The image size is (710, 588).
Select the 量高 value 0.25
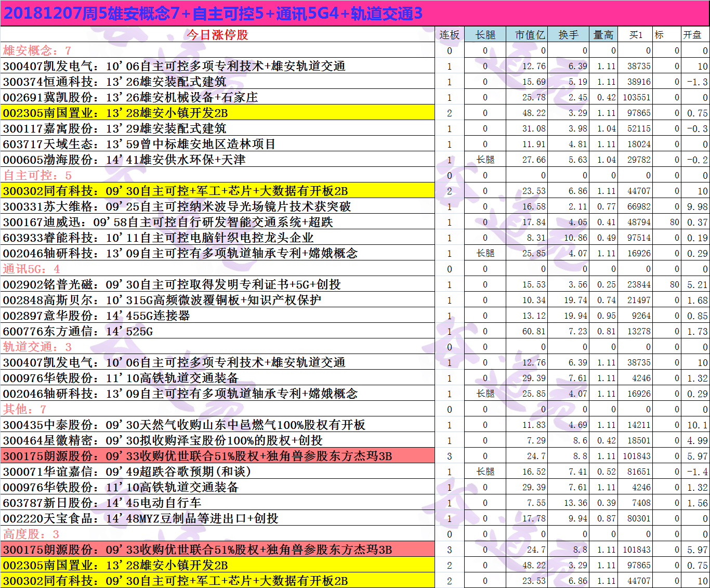pyautogui.click(x=607, y=284)
